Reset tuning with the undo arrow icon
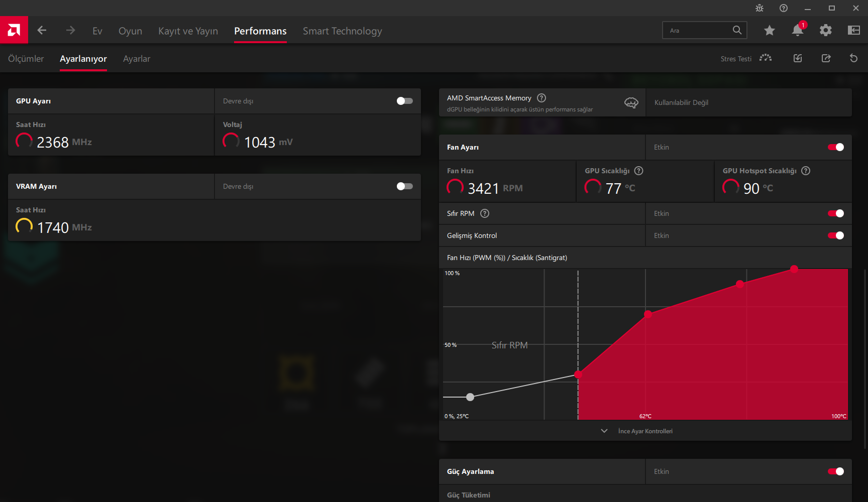 [853, 58]
